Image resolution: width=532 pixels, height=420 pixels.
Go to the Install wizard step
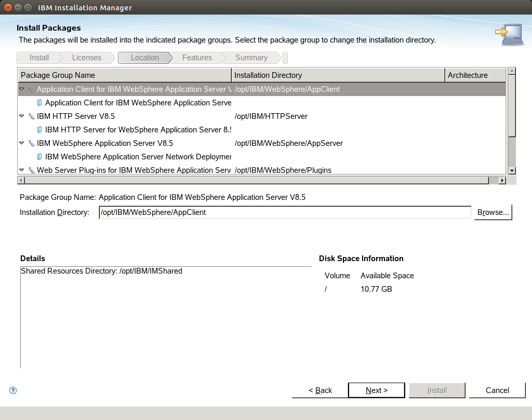click(39, 58)
